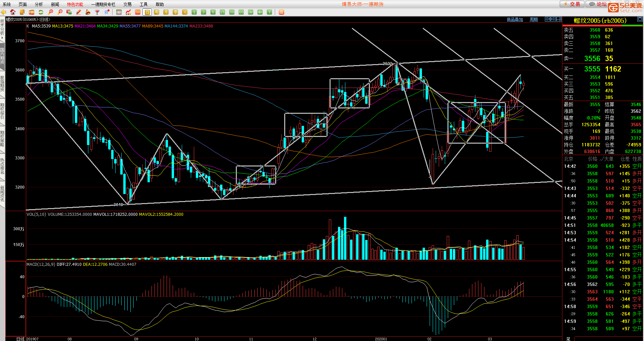The width and height of the screenshot is (644, 341).
Task: Click the 日线 label at bottom left
Action: [x=20, y=339]
